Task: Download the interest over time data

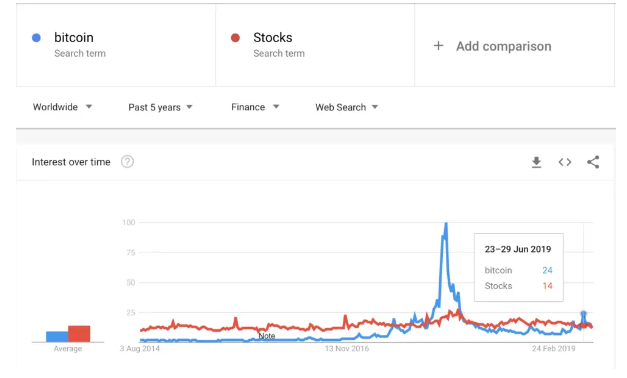Action: [x=536, y=162]
